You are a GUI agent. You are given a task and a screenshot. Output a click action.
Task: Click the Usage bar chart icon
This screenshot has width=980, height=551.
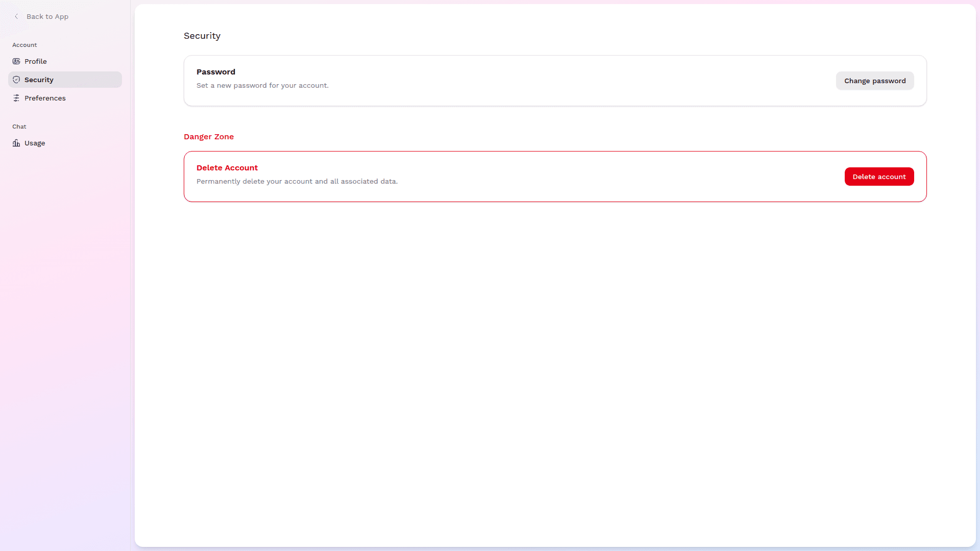click(x=16, y=143)
